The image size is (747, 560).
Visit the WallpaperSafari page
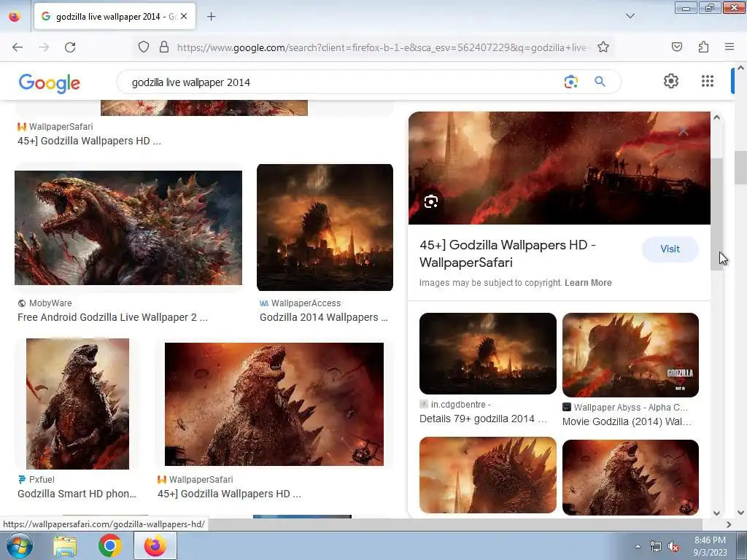[670, 249]
